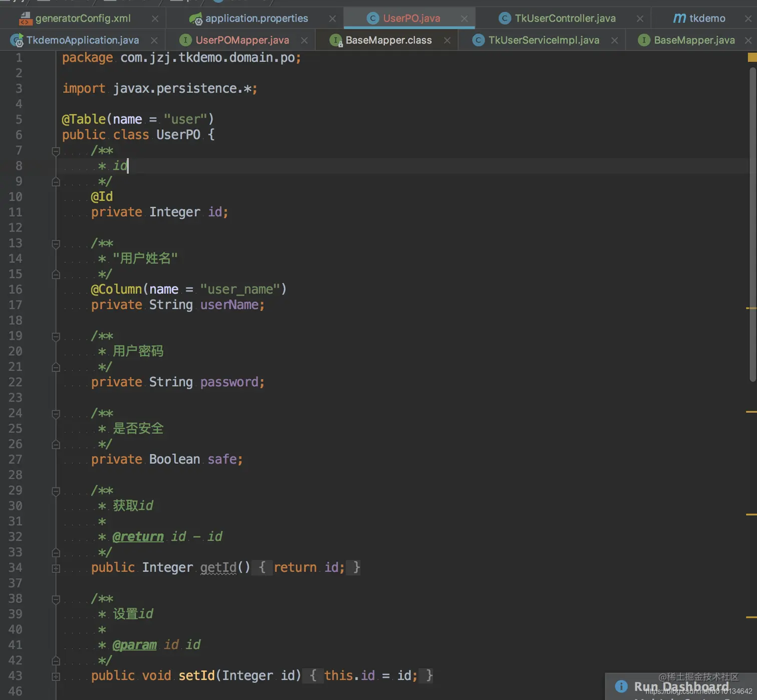The image size is (757, 700).
Task: Expand the folded getId method at line 34
Action: (56, 568)
